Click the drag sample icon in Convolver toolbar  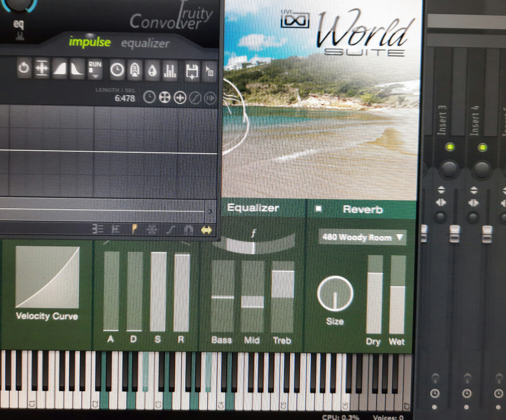click(x=209, y=71)
